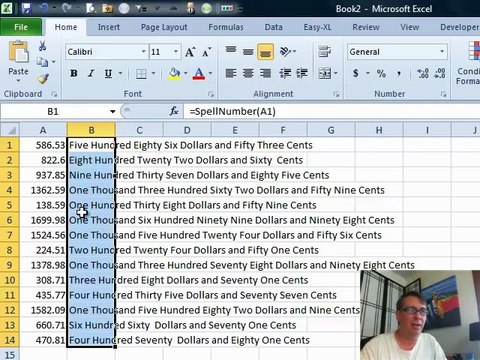This screenshot has width=480, height=360.
Task: Toggle Bold formatting
Action: [x=74, y=73]
